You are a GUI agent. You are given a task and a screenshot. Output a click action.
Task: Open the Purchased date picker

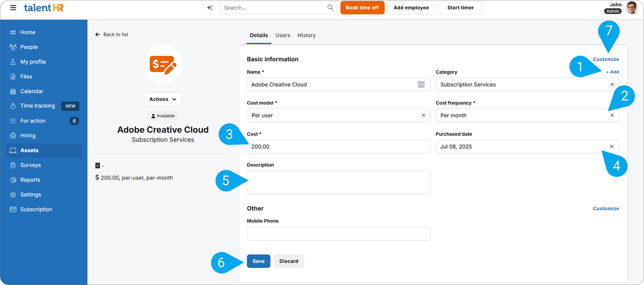(x=527, y=146)
